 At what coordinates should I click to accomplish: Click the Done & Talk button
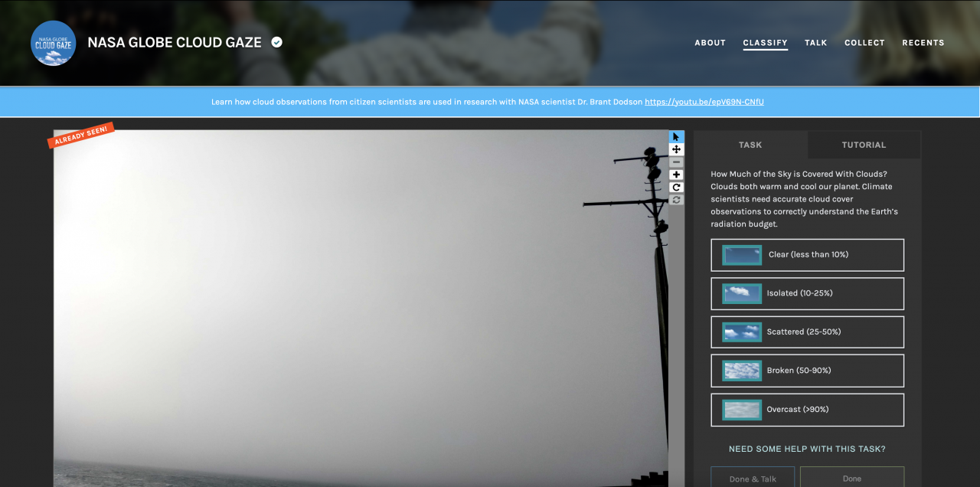point(753,477)
